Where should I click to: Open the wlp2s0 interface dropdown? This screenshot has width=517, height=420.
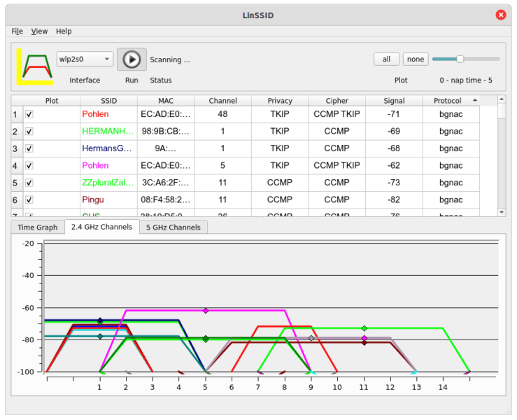[x=85, y=59]
